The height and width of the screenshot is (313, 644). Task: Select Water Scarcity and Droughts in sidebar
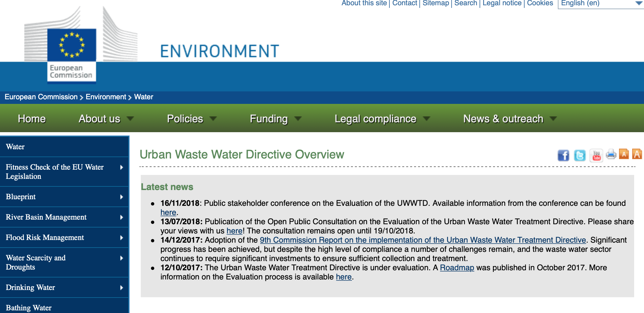point(64,262)
